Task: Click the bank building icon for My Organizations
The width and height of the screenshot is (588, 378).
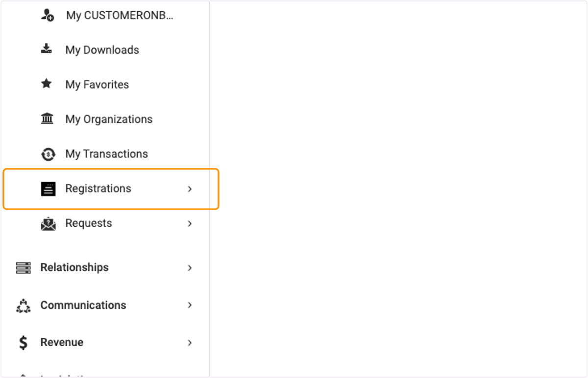Action: pyautogui.click(x=47, y=118)
